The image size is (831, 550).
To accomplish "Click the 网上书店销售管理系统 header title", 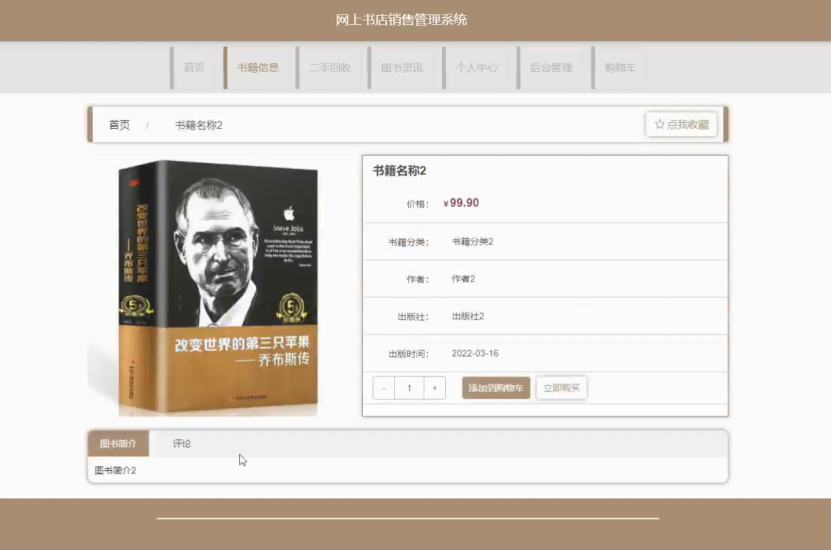I will 401,20.
